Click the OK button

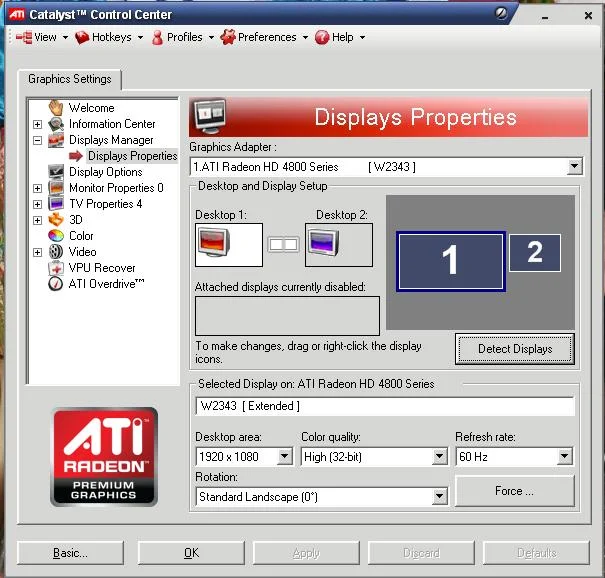pos(191,553)
